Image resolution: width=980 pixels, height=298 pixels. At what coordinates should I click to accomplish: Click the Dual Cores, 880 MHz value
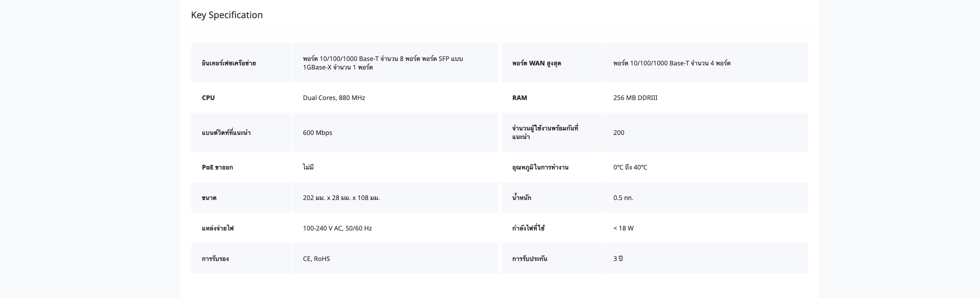click(x=334, y=98)
